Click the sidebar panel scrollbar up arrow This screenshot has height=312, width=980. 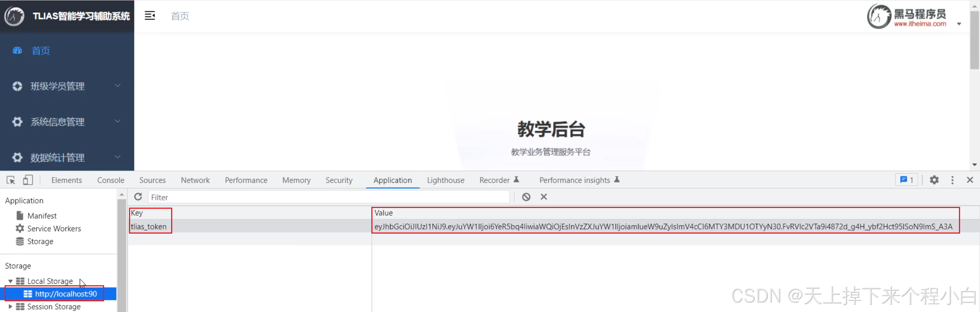click(122, 195)
